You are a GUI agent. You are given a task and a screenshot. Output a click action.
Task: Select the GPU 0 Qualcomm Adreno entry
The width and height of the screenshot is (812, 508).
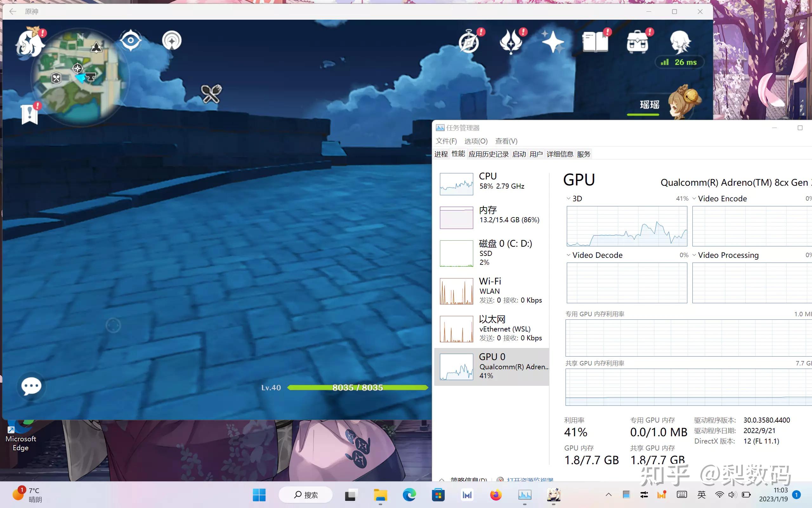click(492, 366)
